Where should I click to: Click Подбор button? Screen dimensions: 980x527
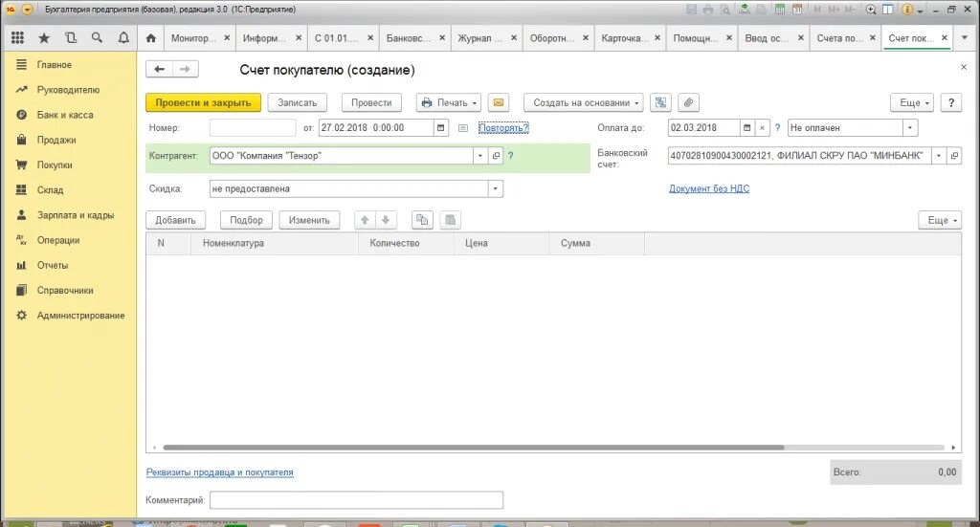coord(246,220)
